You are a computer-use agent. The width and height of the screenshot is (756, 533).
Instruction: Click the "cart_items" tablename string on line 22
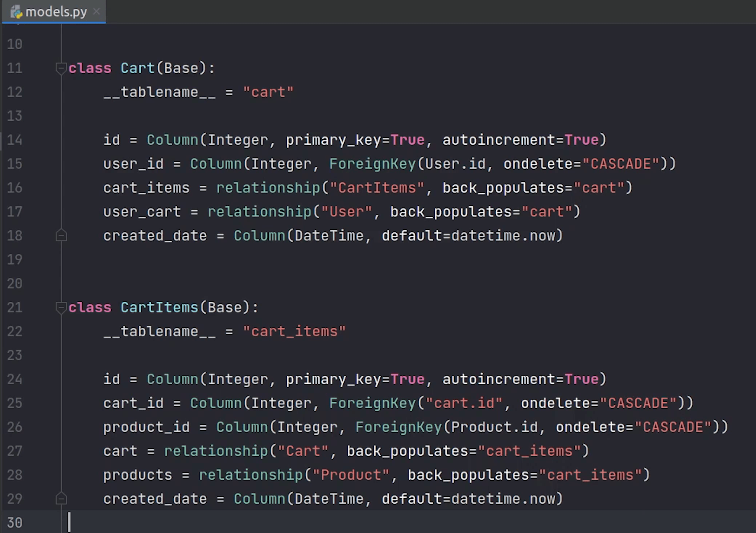[294, 331]
